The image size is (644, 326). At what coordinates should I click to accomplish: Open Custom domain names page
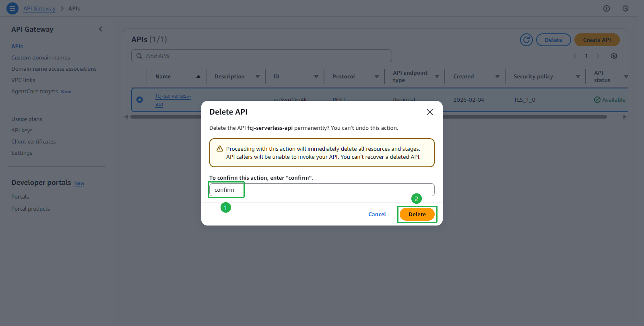click(x=41, y=57)
